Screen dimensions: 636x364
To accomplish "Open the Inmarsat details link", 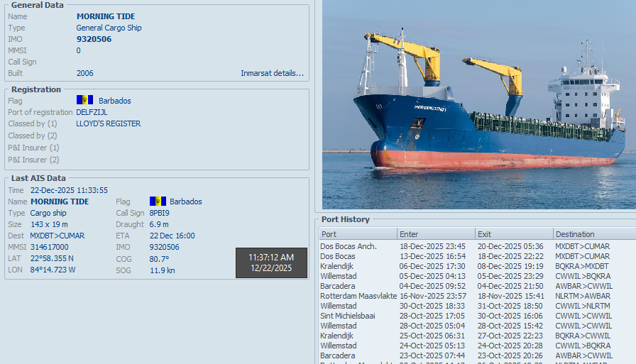I will (x=272, y=73).
